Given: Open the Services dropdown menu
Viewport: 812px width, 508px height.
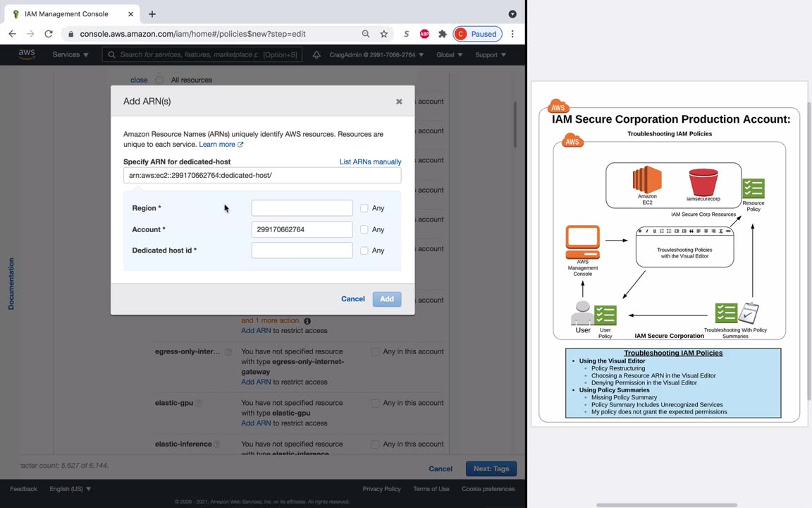Looking at the screenshot, I should click(70, 54).
